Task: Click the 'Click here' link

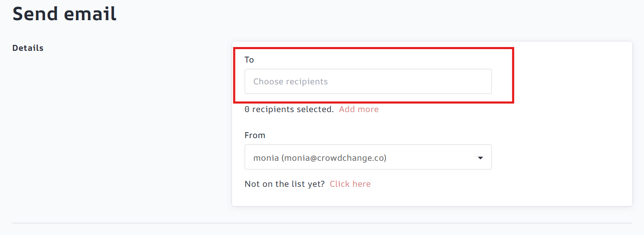Action: [350, 184]
